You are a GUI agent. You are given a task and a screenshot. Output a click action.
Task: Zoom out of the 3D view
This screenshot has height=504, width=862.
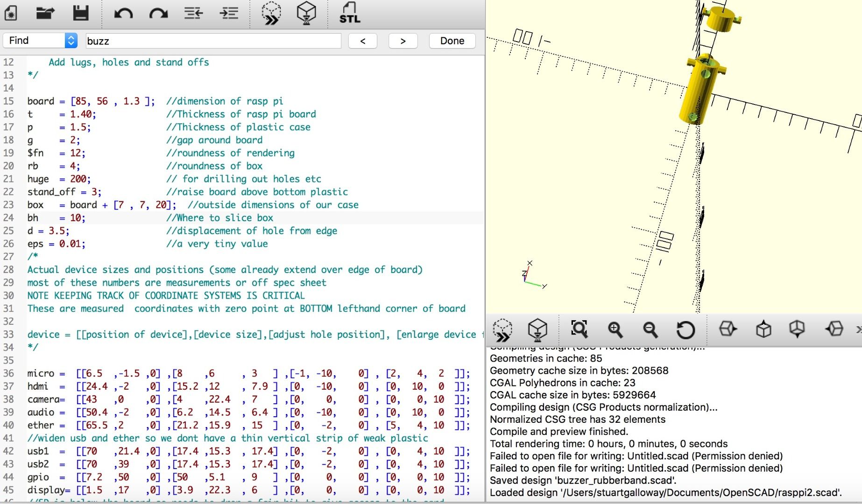(x=650, y=329)
